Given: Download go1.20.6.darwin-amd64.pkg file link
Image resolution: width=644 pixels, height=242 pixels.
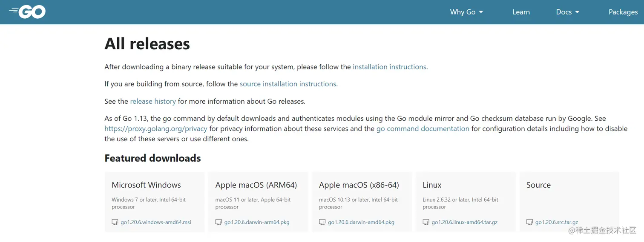Looking at the screenshot, I should (361, 222).
